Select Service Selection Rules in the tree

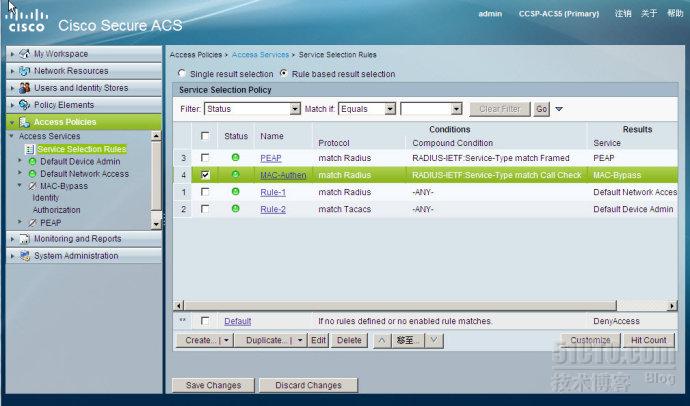82,150
